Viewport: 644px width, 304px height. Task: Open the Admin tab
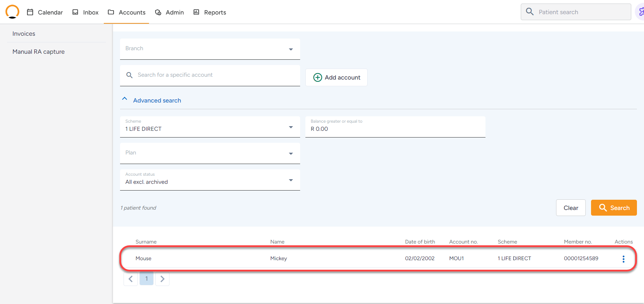pyautogui.click(x=169, y=12)
